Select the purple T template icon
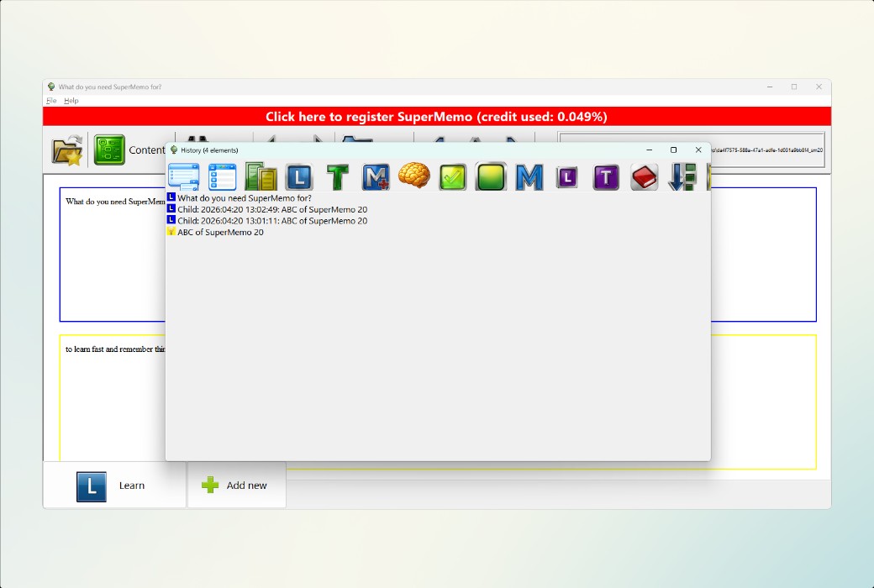Viewport: 874px width, 588px height. 605,176
